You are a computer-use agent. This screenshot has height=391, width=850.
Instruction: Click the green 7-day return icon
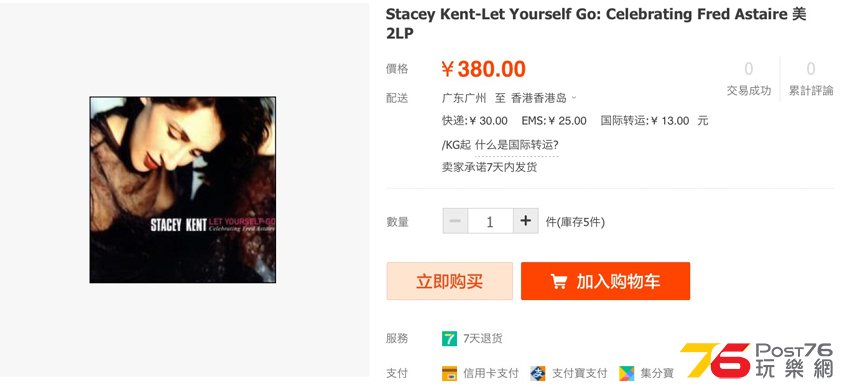[449, 339]
